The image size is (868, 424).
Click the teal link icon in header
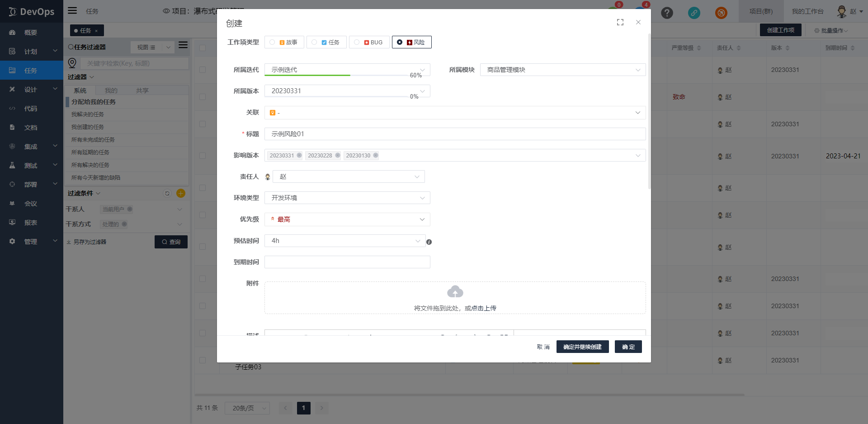(x=694, y=13)
